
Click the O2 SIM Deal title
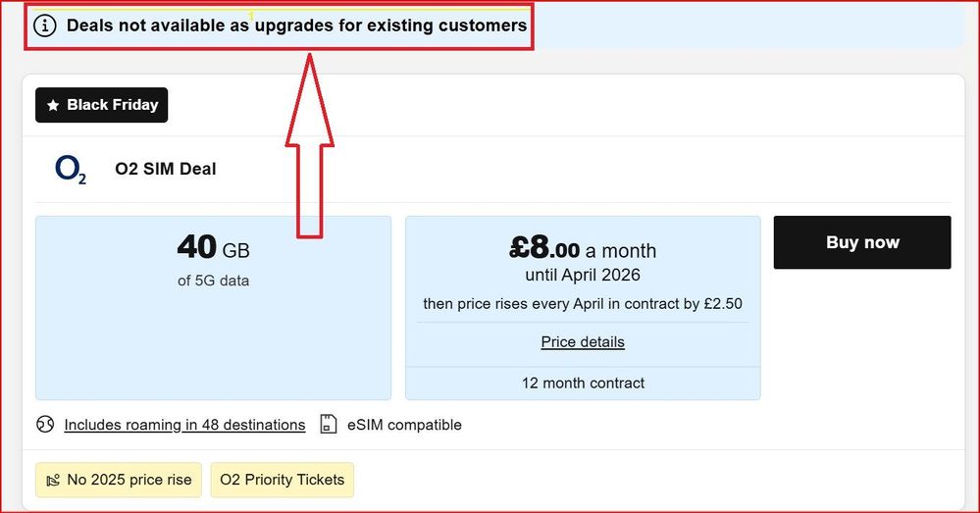[x=165, y=170]
